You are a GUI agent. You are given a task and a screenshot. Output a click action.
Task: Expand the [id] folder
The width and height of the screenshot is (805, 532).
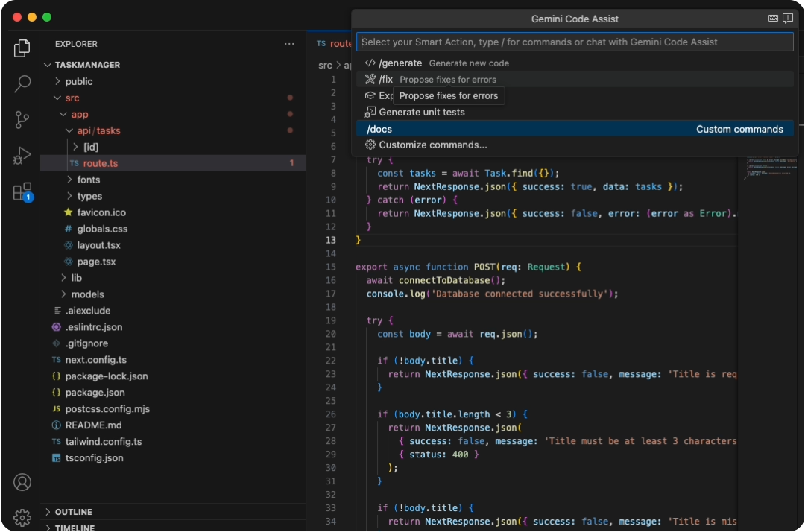click(x=75, y=147)
